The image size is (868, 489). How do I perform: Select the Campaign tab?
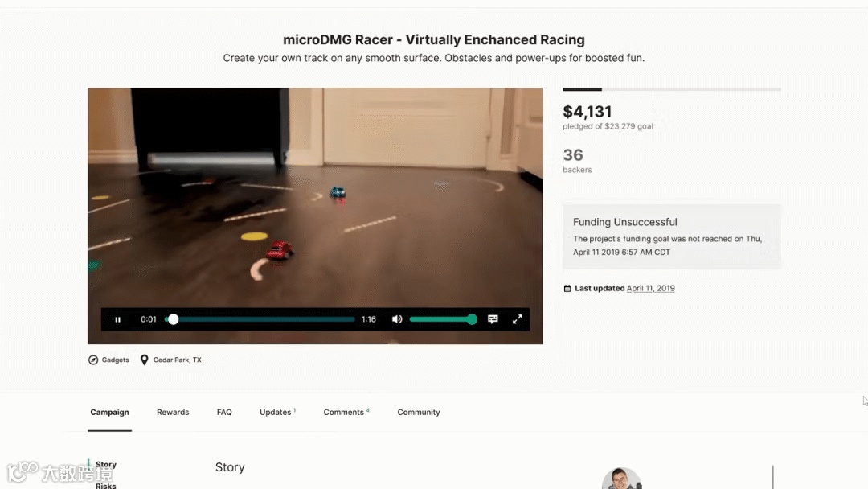tap(109, 412)
